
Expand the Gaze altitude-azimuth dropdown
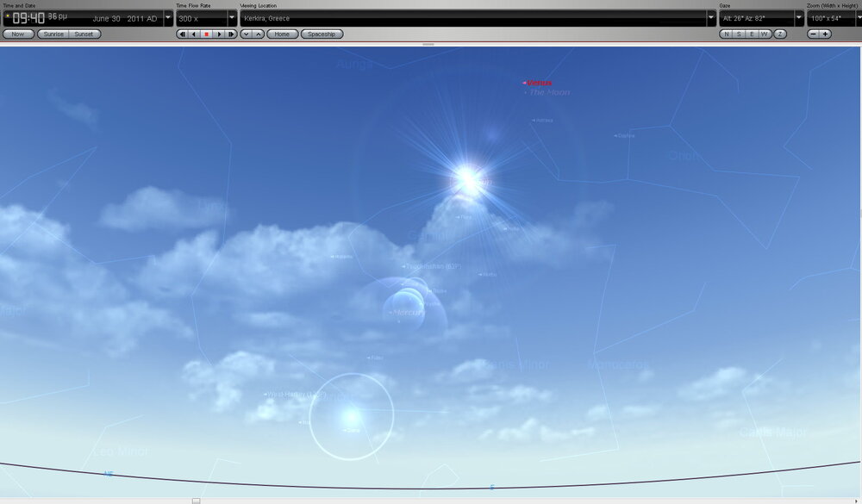point(796,17)
